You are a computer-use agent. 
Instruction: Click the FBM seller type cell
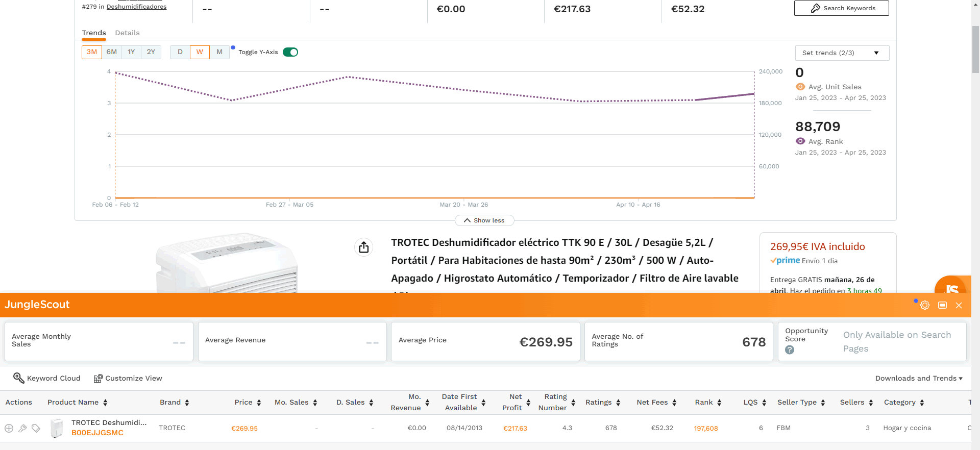tap(783, 428)
